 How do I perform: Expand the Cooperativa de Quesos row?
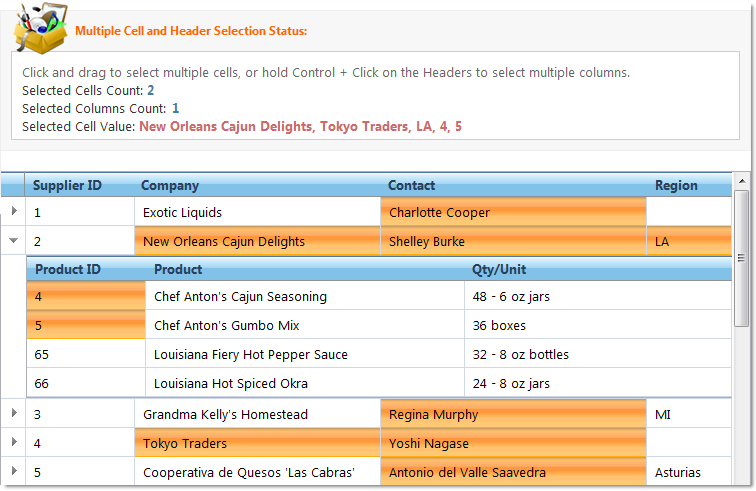13,472
